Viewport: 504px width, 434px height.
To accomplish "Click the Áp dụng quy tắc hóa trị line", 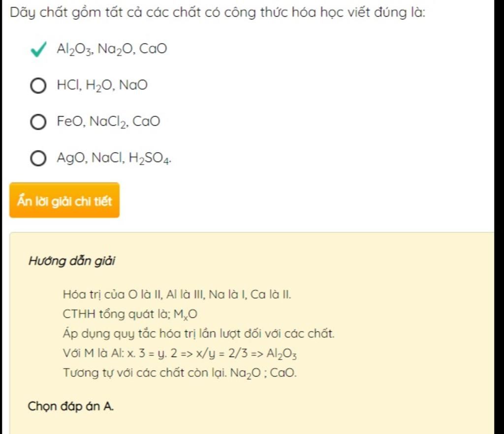I will pos(199,334).
